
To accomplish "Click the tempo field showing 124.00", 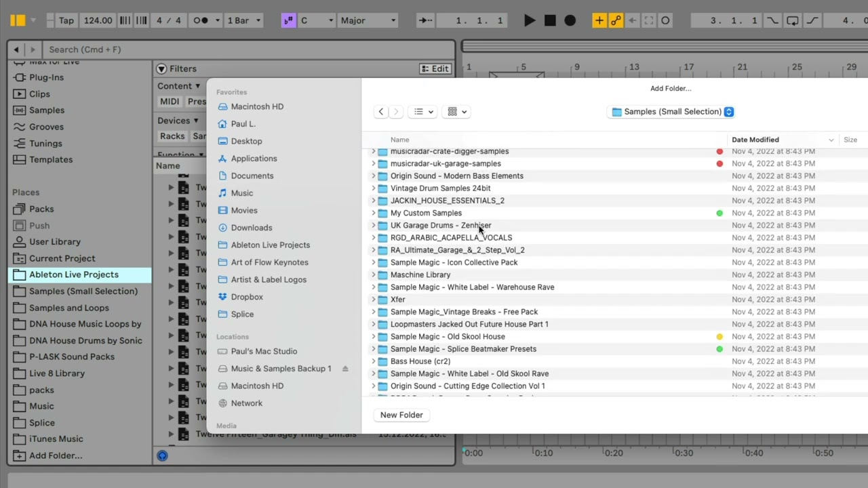I will (x=98, y=20).
